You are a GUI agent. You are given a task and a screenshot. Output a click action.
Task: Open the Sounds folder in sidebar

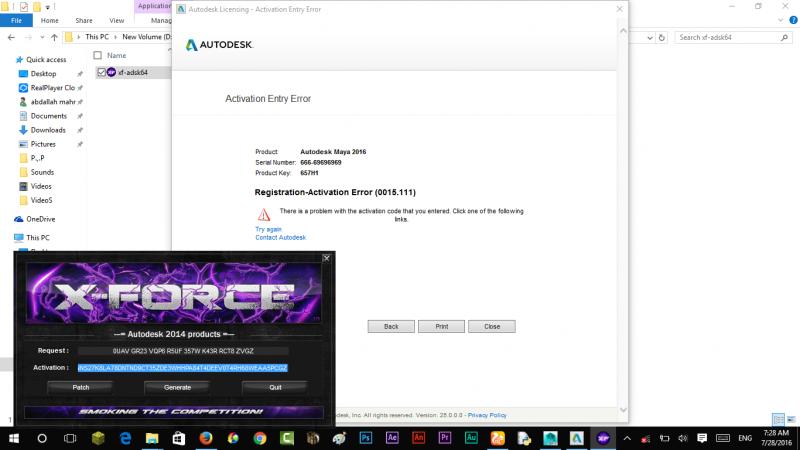click(42, 172)
